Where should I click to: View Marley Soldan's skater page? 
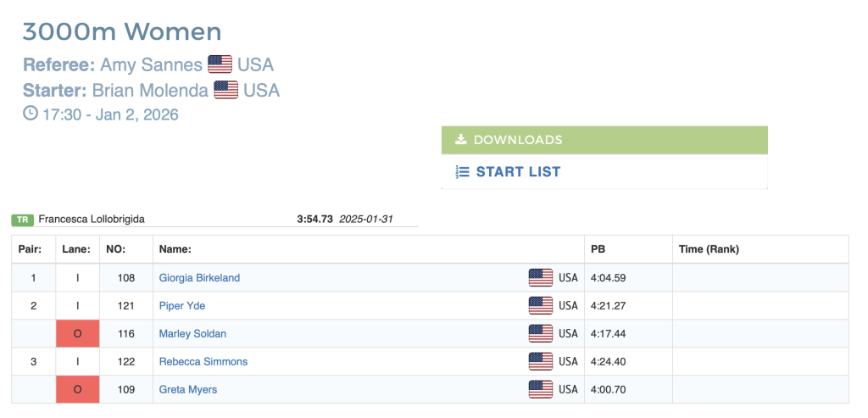pos(192,333)
